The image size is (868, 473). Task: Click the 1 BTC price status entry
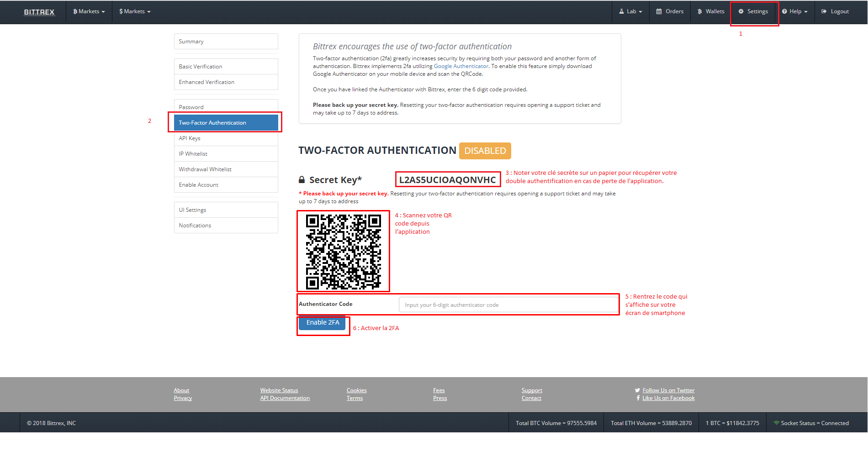tap(732, 423)
